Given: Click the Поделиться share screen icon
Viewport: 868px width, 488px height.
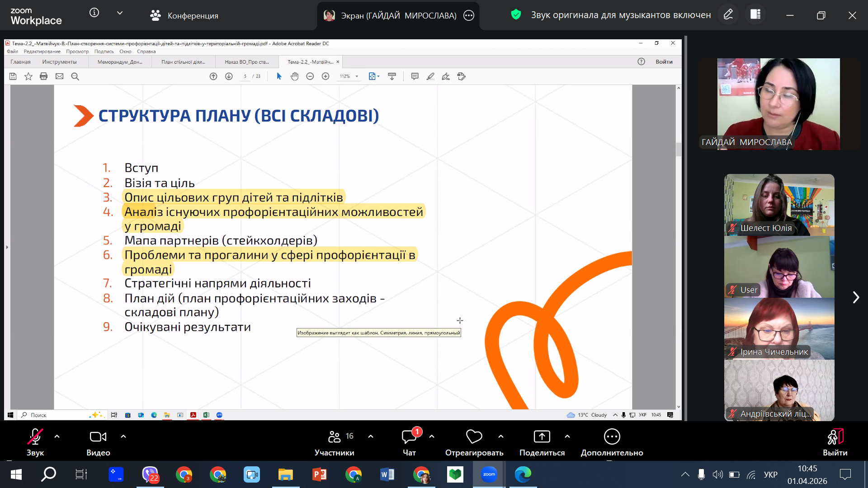Looking at the screenshot, I should pyautogui.click(x=542, y=437).
